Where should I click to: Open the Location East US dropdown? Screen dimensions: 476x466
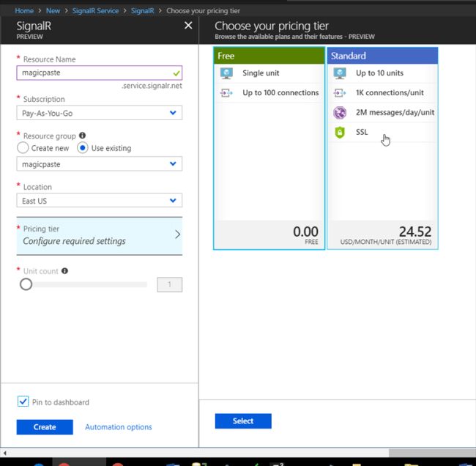pyautogui.click(x=100, y=201)
